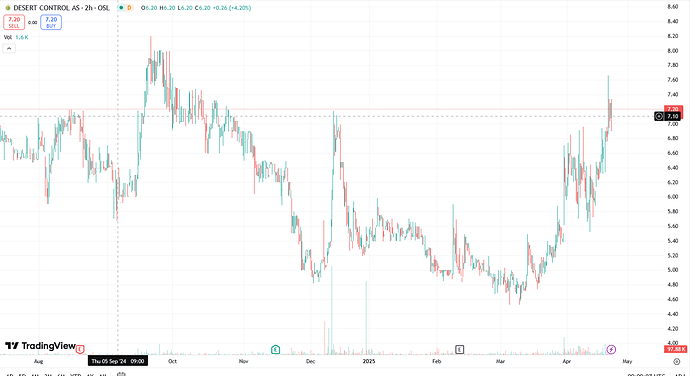Open the gray earnings marker near February

click(459, 350)
